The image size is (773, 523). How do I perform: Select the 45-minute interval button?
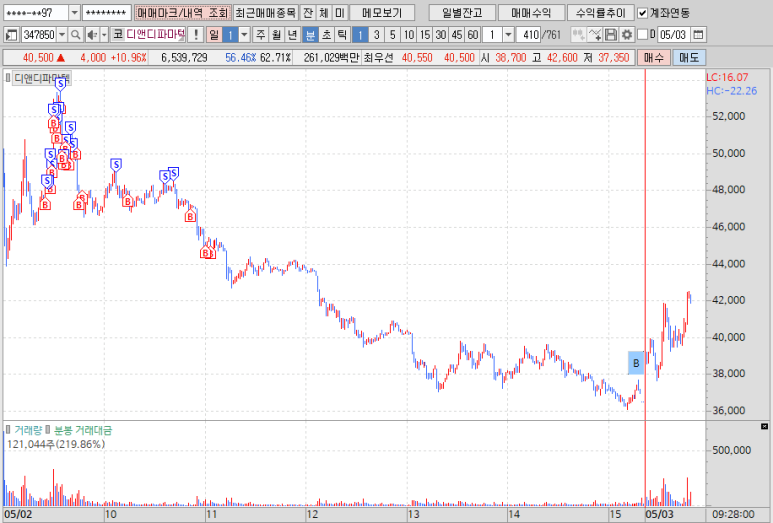[x=457, y=35]
